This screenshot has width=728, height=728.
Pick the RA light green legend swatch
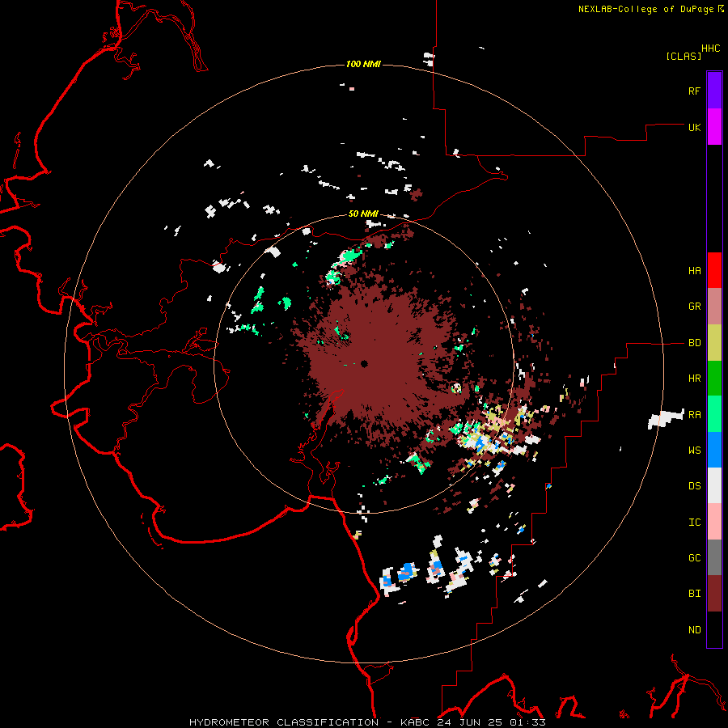click(x=714, y=414)
